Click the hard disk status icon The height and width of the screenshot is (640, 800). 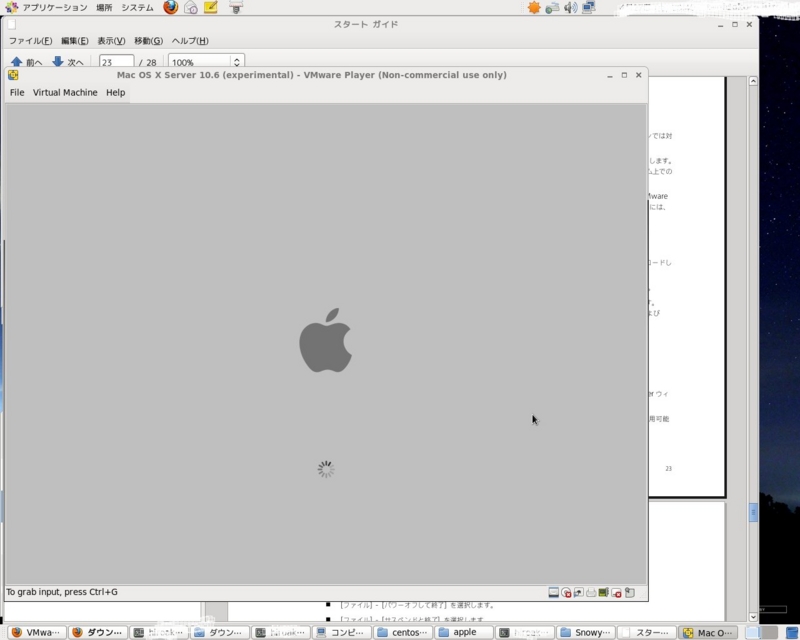[x=554, y=593]
